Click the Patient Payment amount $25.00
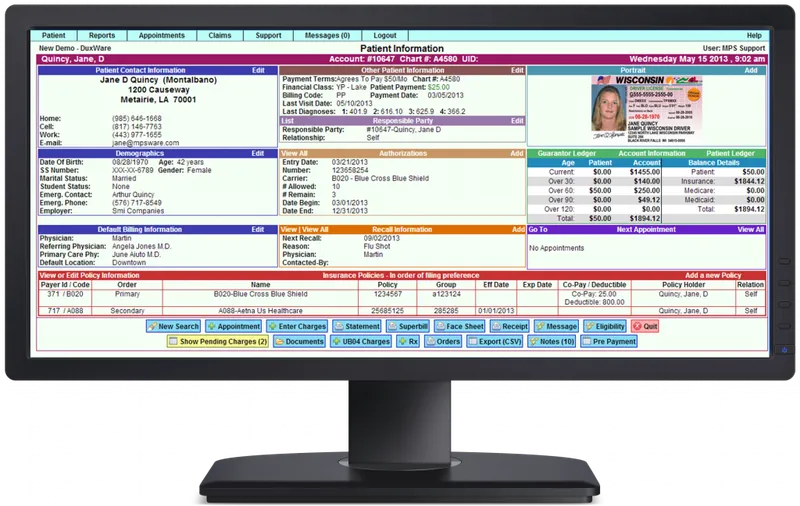 (x=439, y=87)
